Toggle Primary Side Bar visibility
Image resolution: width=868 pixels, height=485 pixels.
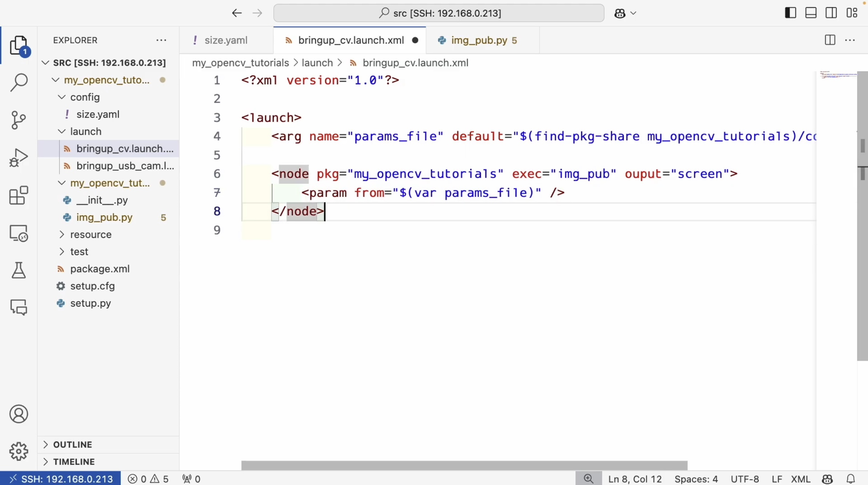[790, 13]
